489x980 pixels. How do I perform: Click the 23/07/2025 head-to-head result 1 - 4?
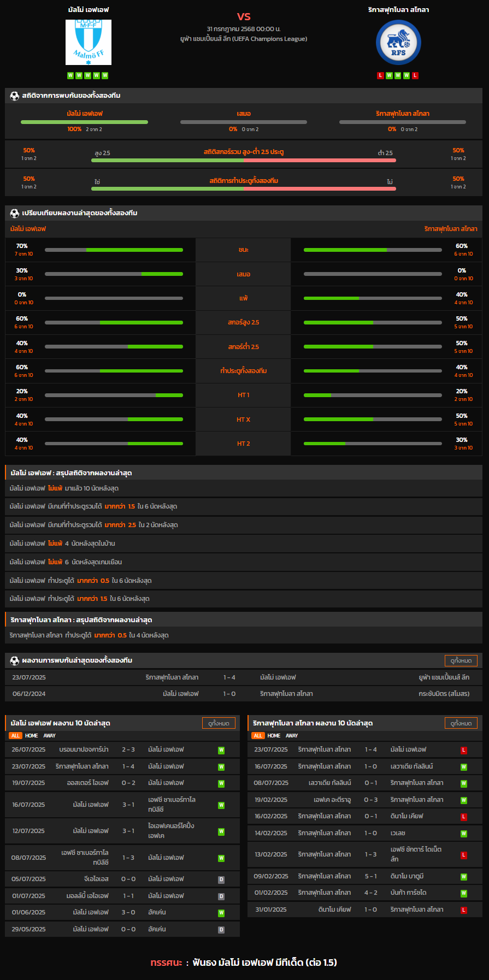point(229,677)
